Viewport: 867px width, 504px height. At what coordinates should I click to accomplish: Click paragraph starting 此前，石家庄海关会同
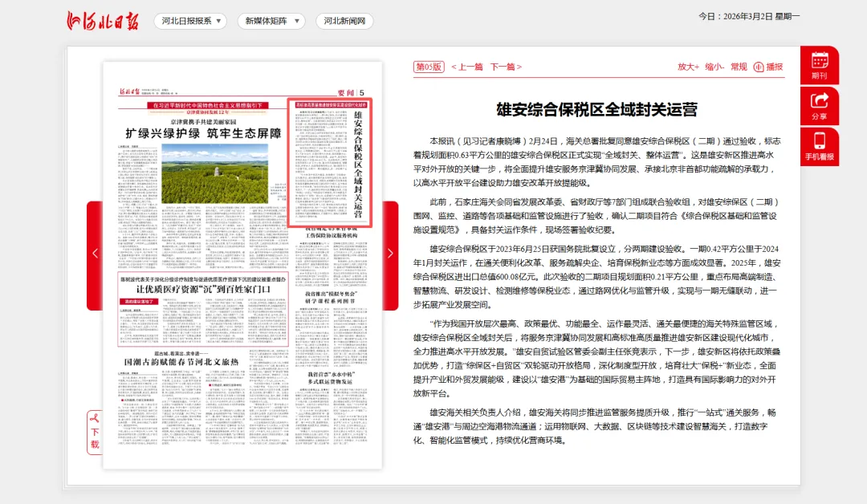click(x=596, y=216)
